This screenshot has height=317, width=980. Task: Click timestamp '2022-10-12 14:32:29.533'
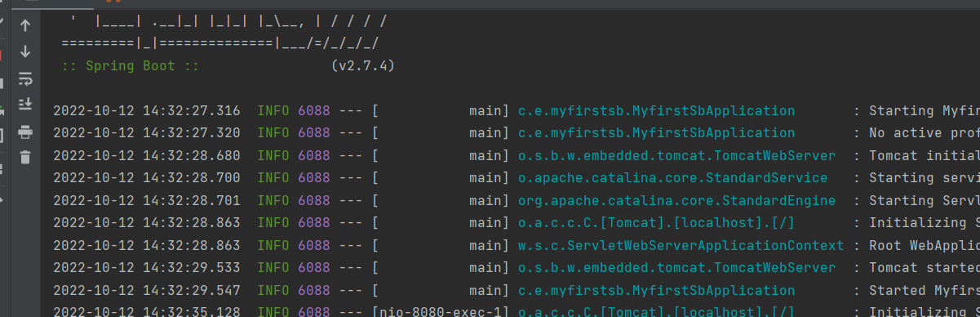click(147, 268)
